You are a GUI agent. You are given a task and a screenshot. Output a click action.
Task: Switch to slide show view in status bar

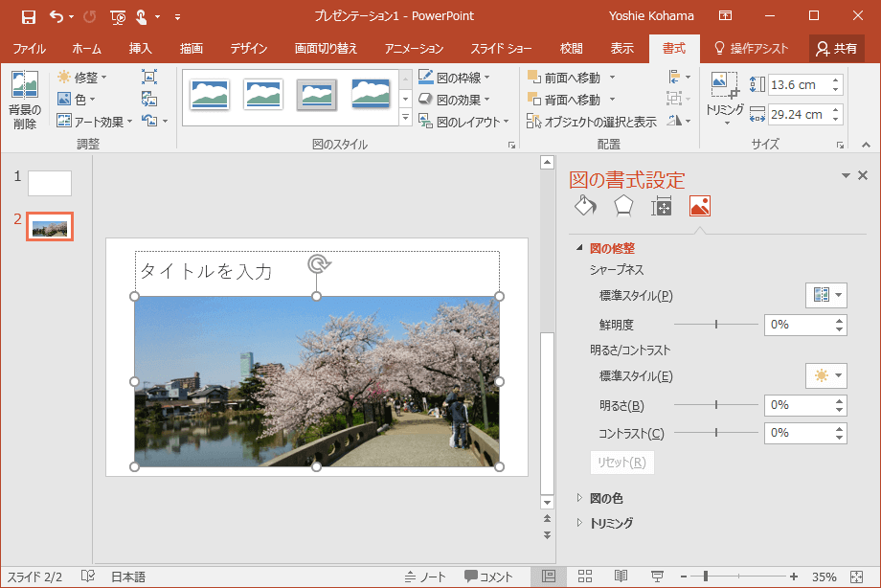point(658,577)
